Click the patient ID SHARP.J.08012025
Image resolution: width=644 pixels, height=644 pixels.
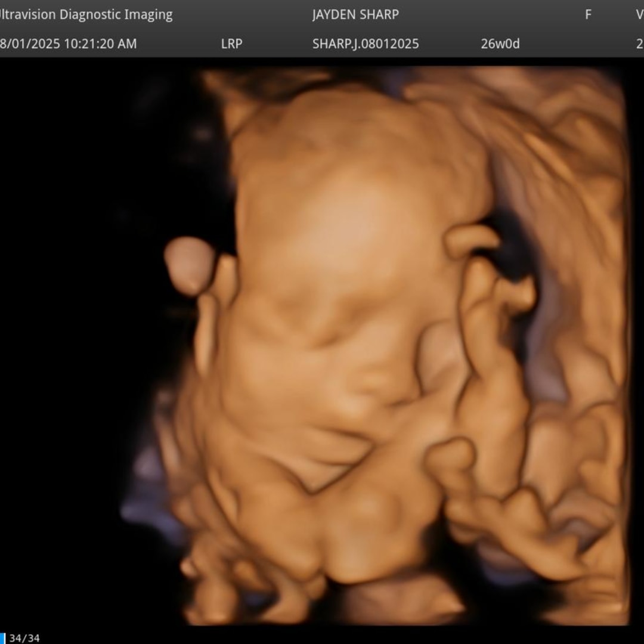(366, 44)
